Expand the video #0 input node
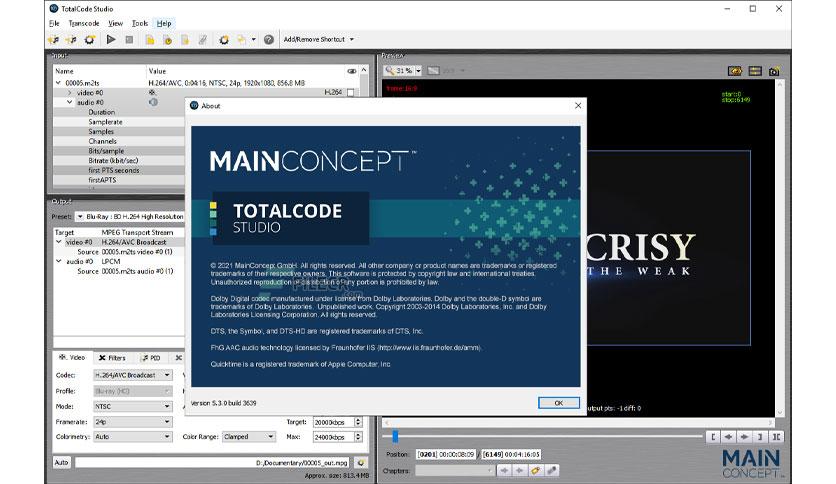This screenshot has width=836, height=484. [x=69, y=93]
